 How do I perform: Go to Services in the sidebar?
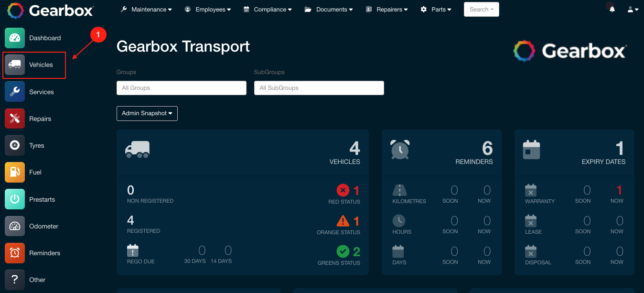pyautogui.click(x=42, y=92)
